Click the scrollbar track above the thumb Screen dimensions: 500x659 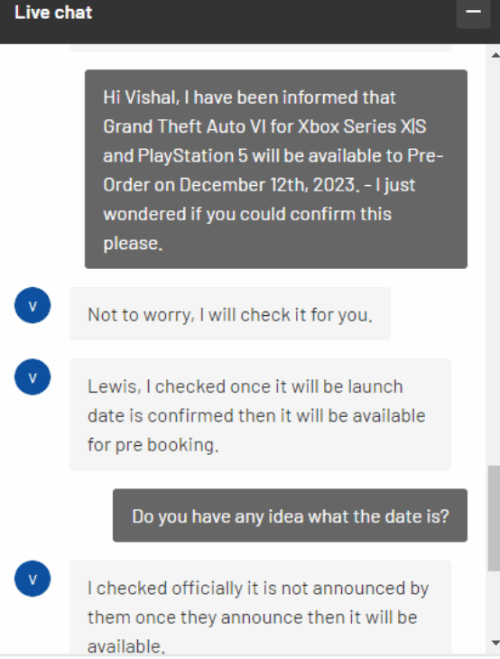point(494,261)
